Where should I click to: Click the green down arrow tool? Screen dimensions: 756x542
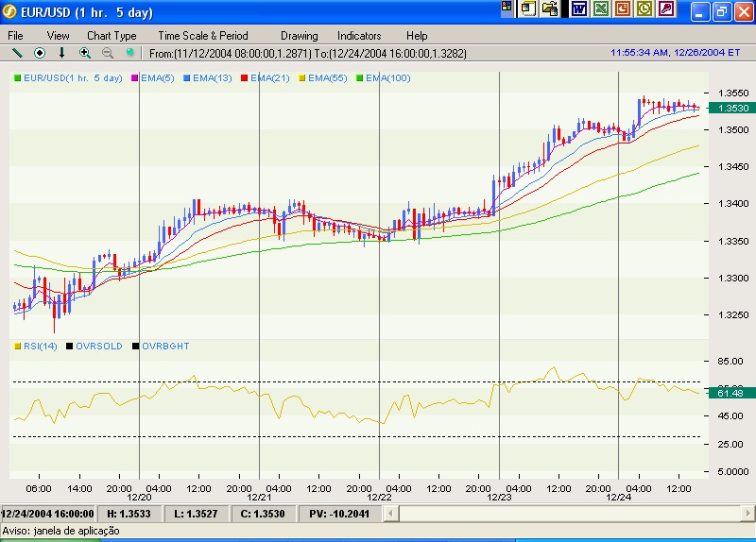pyautogui.click(x=62, y=53)
